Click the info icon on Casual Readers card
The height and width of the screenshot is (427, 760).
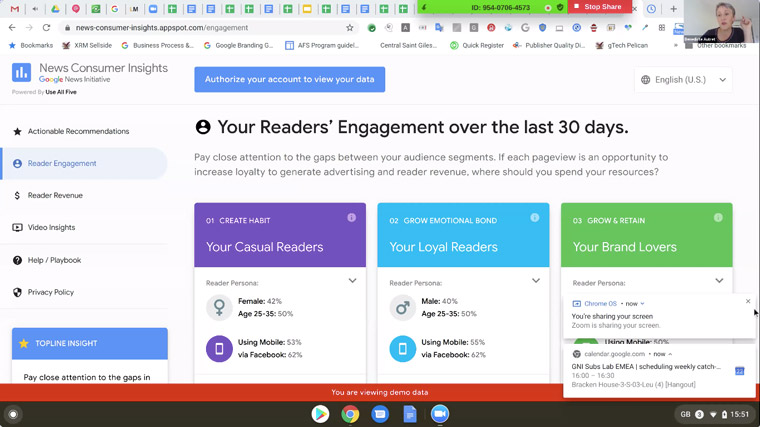pos(351,218)
